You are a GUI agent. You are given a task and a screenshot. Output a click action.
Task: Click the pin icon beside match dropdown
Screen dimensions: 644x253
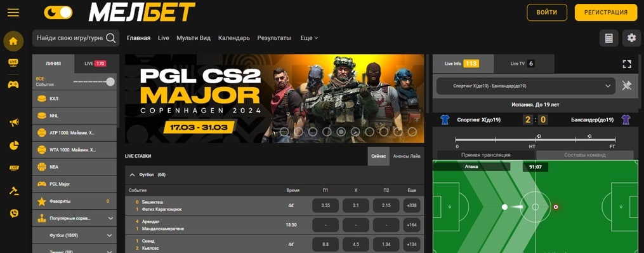pyautogui.click(x=627, y=86)
